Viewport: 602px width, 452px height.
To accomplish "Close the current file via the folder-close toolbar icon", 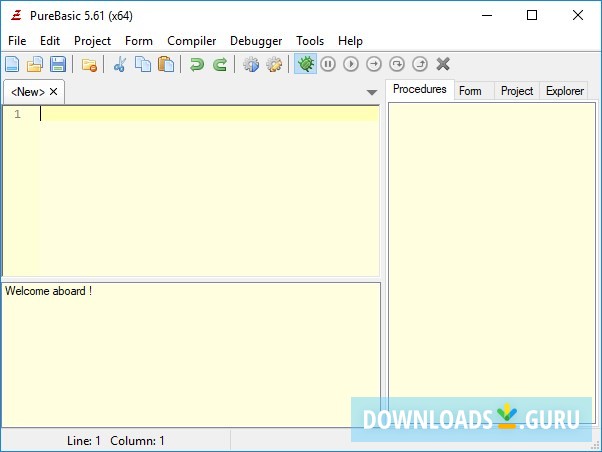I will pyautogui.click(x=89, y=65).
